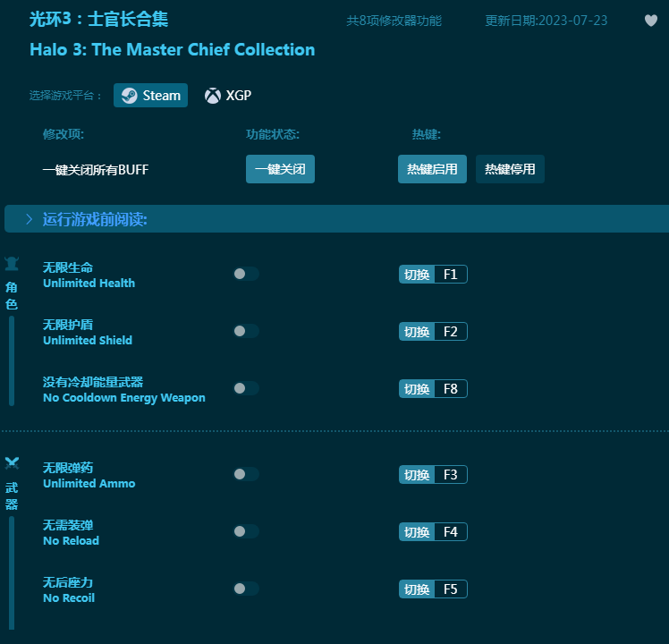669x644 pixels.
Task: Click the F8 hotkey field
Action: pos(451,388)
